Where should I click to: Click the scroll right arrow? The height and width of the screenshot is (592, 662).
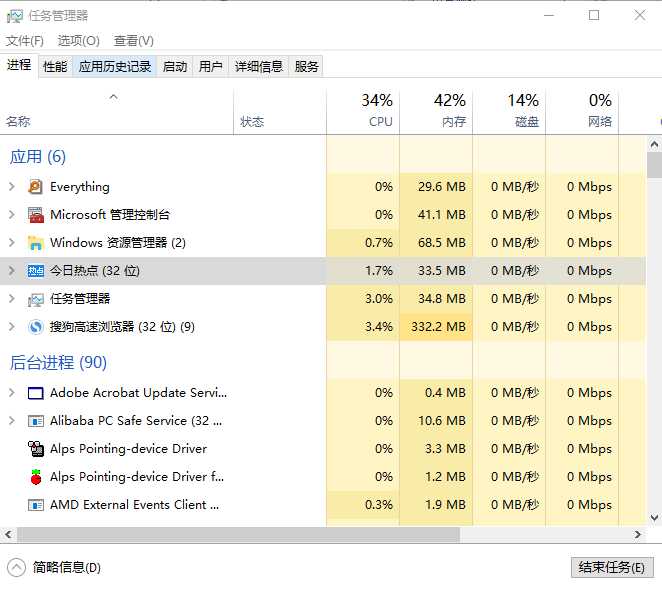point(638,535)
